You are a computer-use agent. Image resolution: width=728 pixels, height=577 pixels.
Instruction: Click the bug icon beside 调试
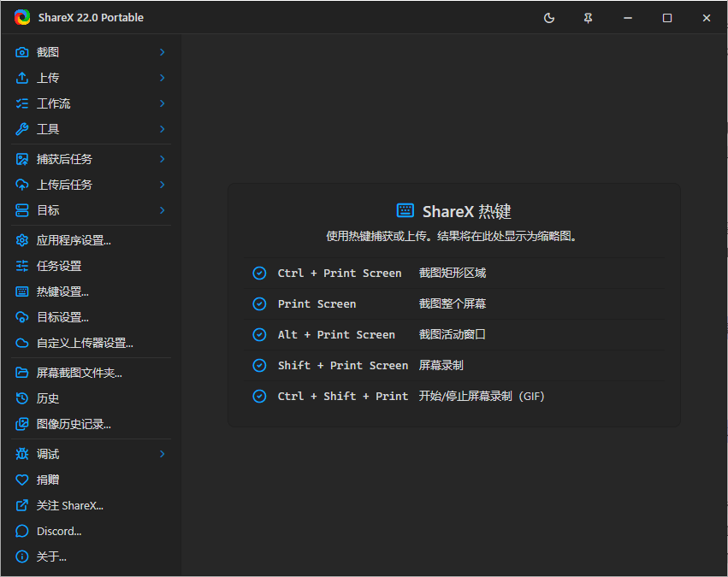(x=22, y=454)
